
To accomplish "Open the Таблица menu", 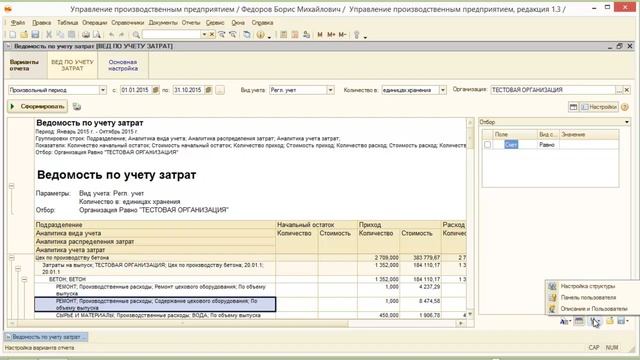I will [67, 23].
